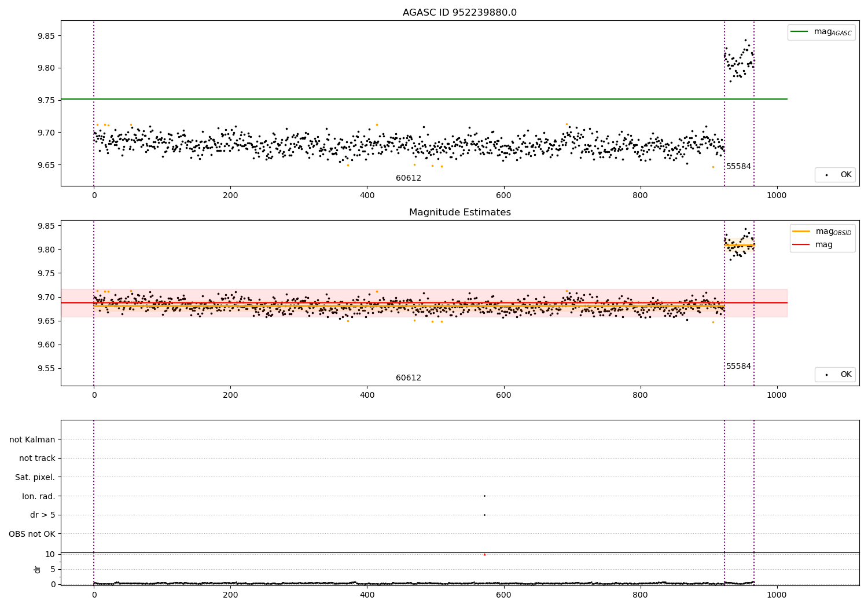Click the "9.65" tick of the top plot
868x608 pixels.
[46, 165]
